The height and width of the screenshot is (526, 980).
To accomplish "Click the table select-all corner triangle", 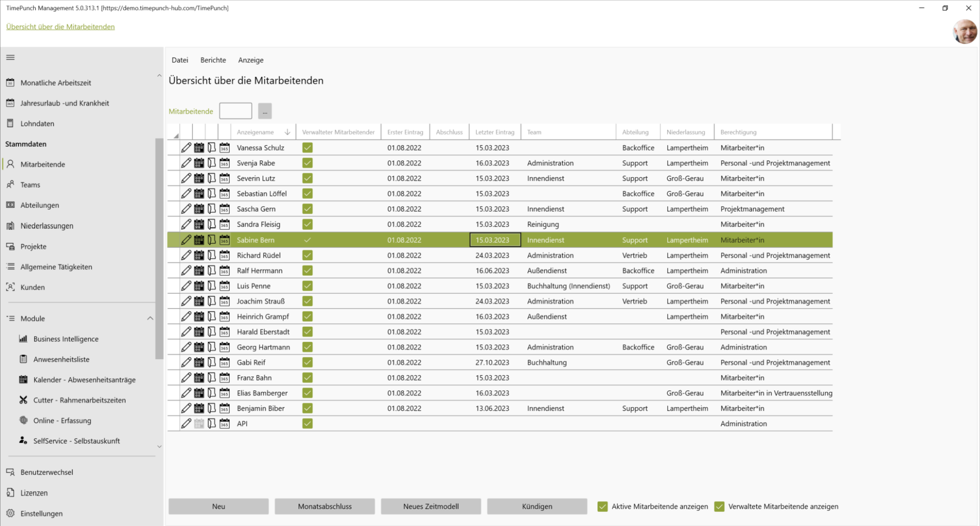I will pos(176,135).
